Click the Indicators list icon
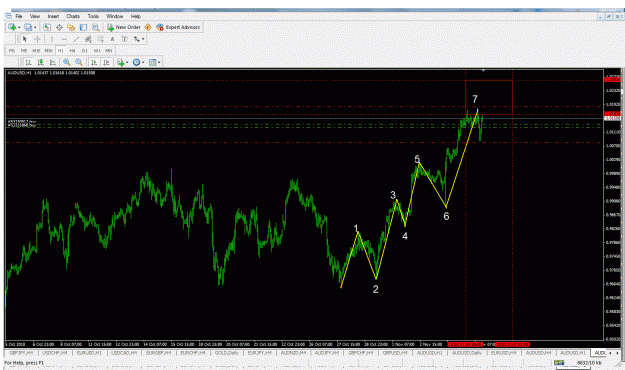 pyautogui.click(x=120, y=62)
